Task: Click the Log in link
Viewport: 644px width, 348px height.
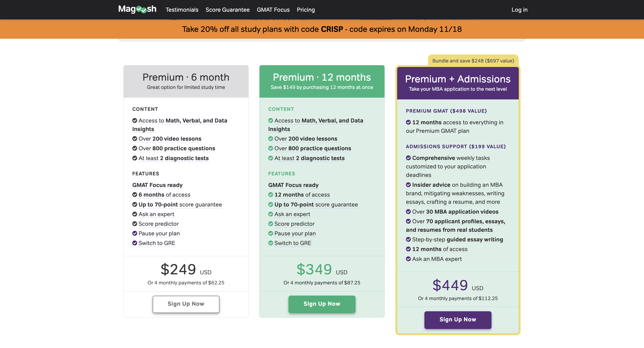Action: pyautogui.click(x=519, y=10)
